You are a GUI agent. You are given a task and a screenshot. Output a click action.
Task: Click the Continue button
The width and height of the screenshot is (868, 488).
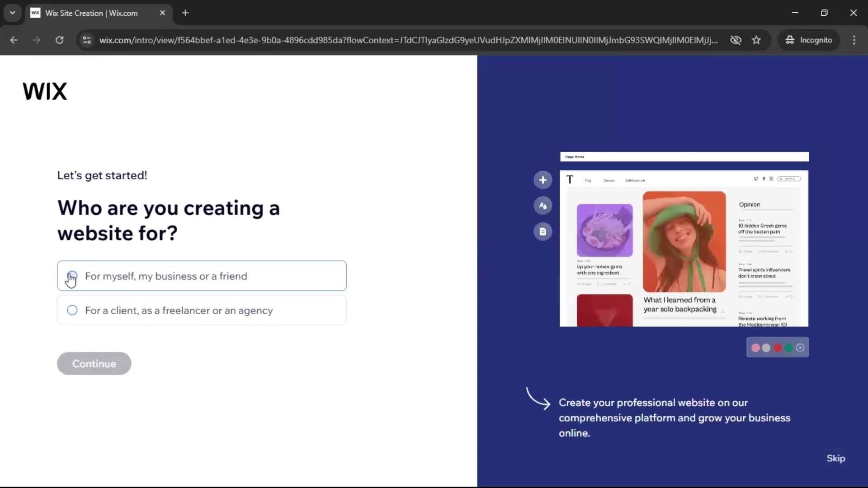pyautogui.click(x=94, y=364)
